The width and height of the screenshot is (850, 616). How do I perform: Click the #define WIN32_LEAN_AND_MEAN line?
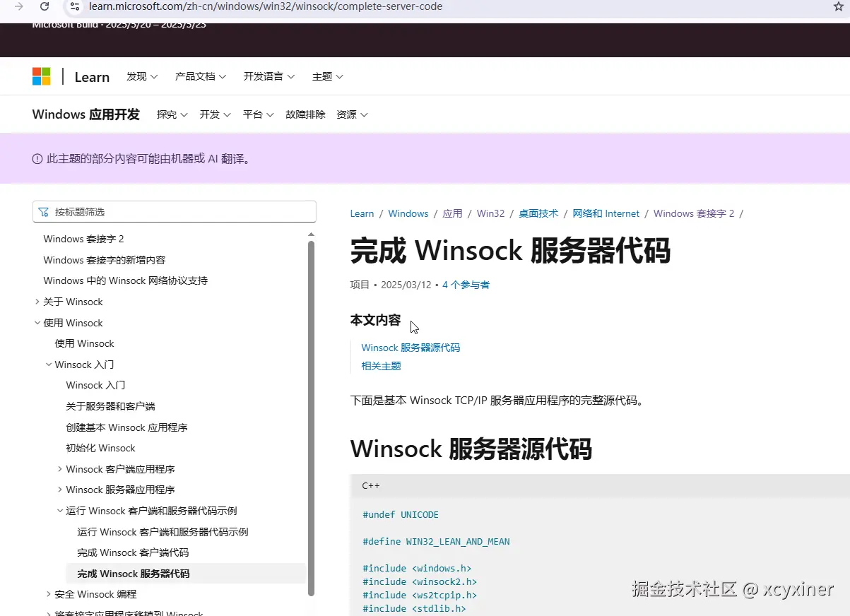point(436,542)
